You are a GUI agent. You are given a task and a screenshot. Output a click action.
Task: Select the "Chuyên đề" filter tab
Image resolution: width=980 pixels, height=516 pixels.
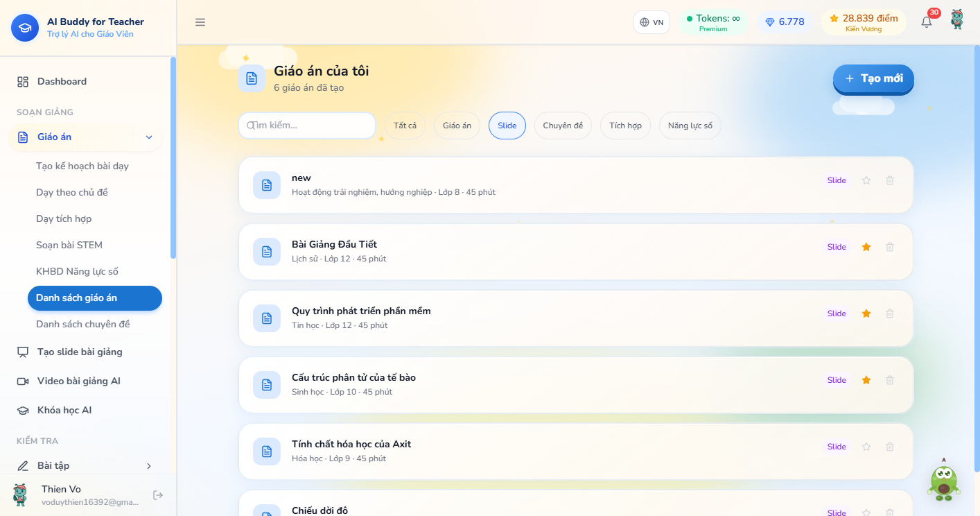click(563, 126)
